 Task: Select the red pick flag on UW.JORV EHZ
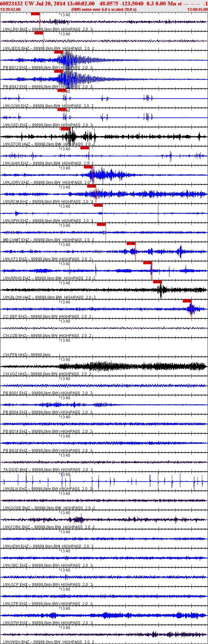coord(88,167)
